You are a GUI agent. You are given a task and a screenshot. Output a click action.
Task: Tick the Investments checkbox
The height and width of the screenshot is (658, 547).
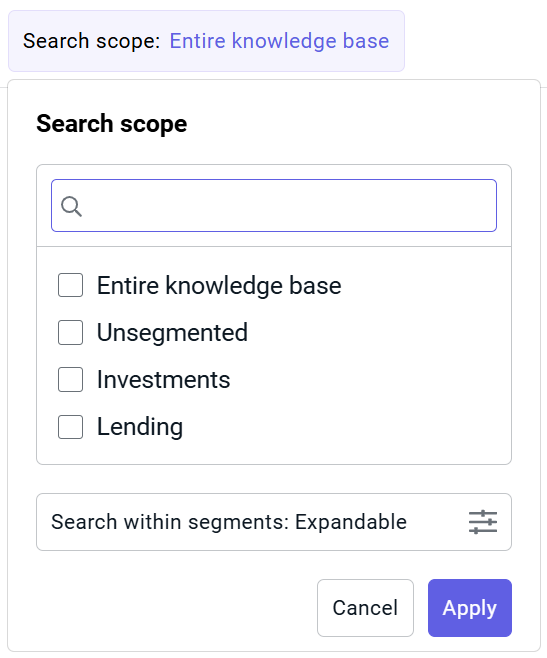click(x=70, y=379)
